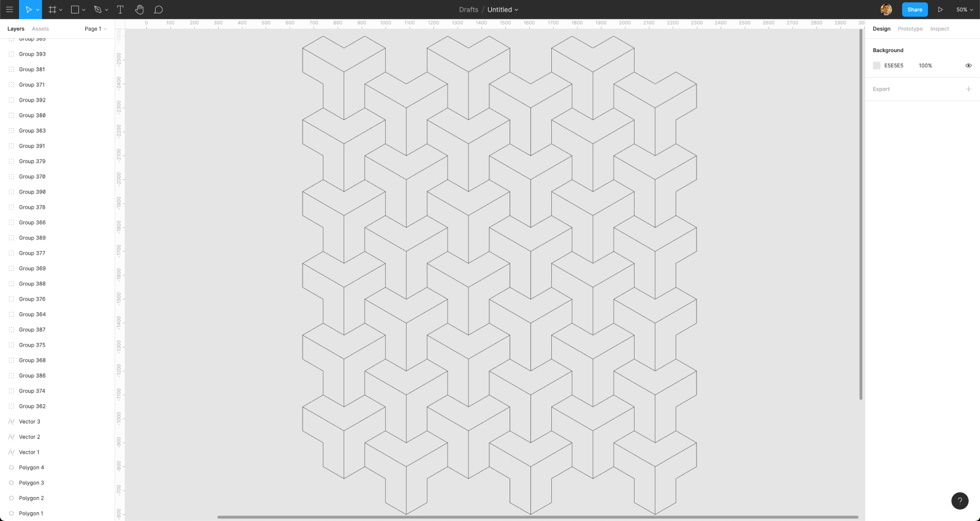The height and width of the screenshot is (521, 980).
Task: Click the Vector 2 layer icon
Action: pyautogui.click(x=11, y=437)
